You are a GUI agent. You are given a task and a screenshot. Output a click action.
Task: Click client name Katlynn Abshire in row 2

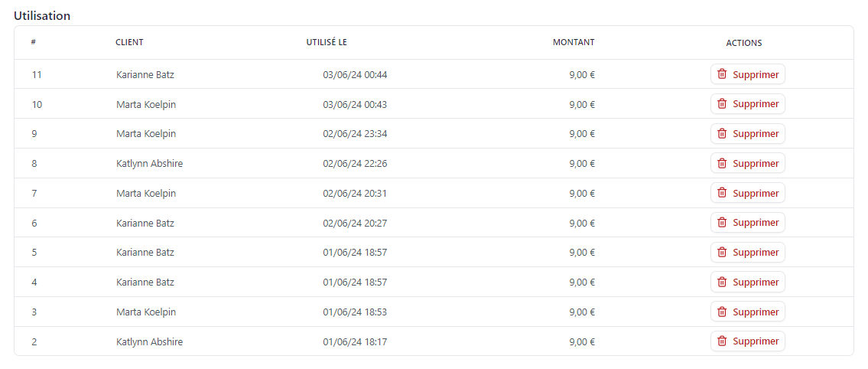pos(149,342)
